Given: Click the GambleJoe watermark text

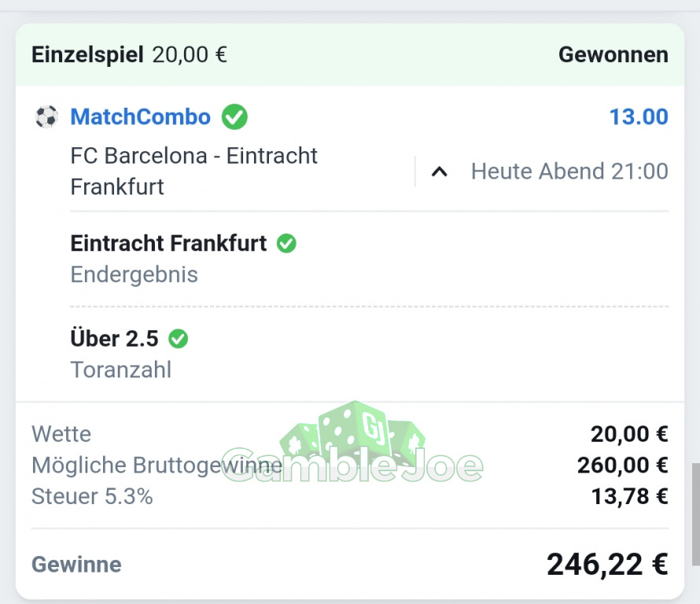Looking at the screenshot, I should pos(352,465).
